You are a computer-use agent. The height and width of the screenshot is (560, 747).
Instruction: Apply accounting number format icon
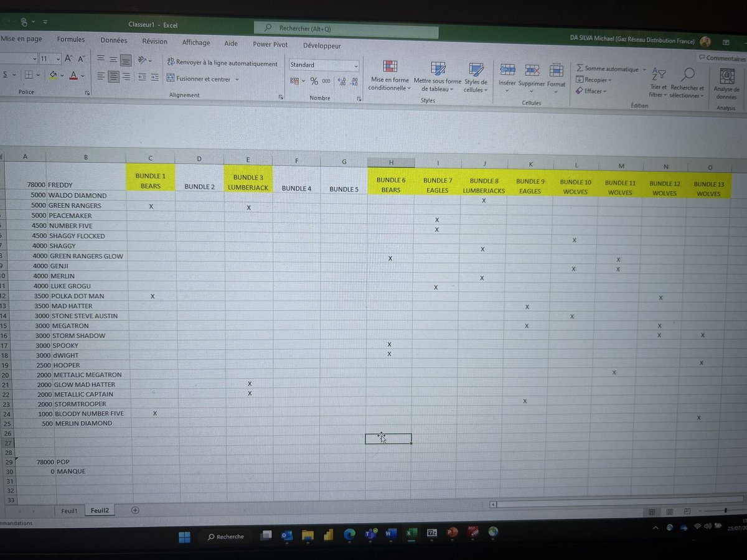pos(296,81)
